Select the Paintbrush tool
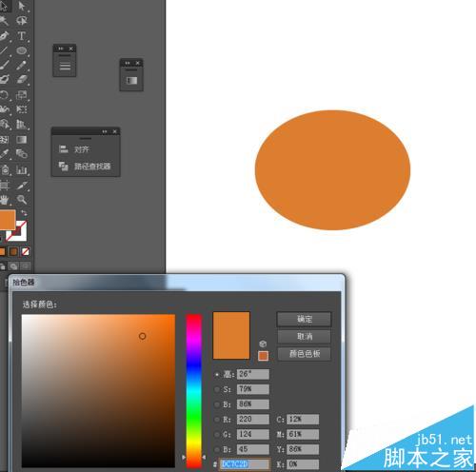The height and width of the screenshot is (472, 476). tap(4, 65)
